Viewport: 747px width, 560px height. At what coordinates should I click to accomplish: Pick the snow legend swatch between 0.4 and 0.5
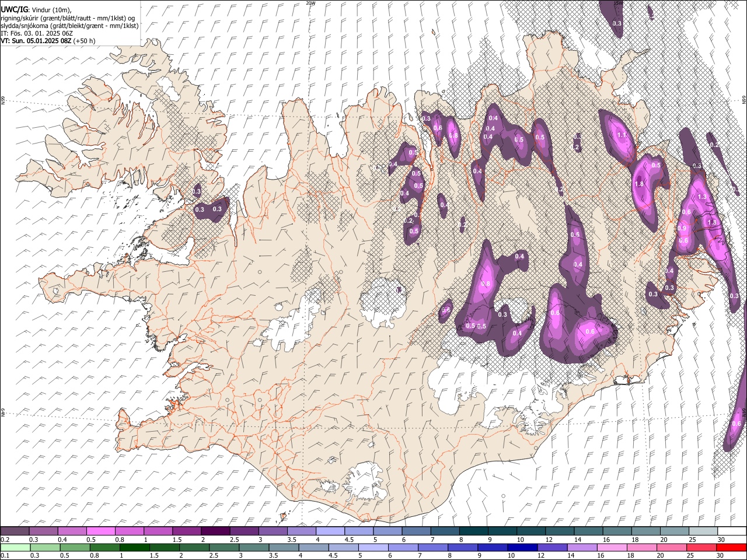(x=72, y=531)
